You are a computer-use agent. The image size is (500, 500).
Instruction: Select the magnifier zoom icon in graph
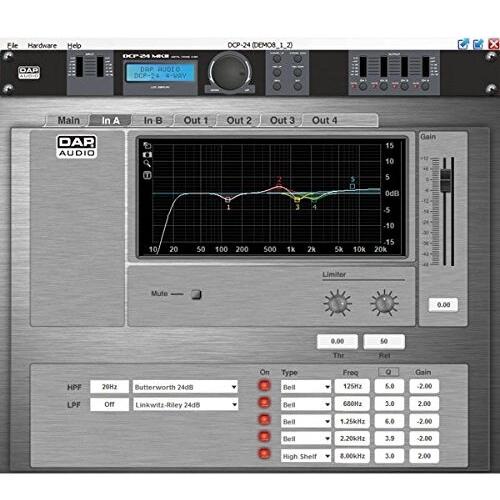pyautogui.click(x=147, y=163)
